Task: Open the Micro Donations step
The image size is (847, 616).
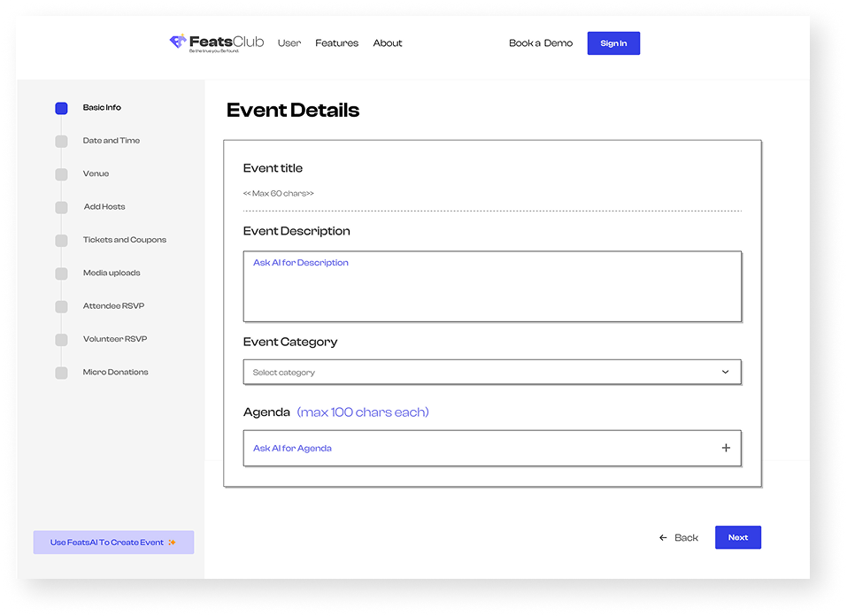Action: [x=115, y=373]
